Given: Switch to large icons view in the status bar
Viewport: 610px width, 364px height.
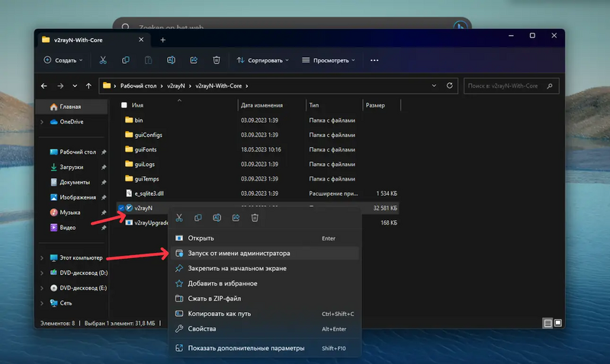Looking at the screenshot, I should click(x=559, y=323).
